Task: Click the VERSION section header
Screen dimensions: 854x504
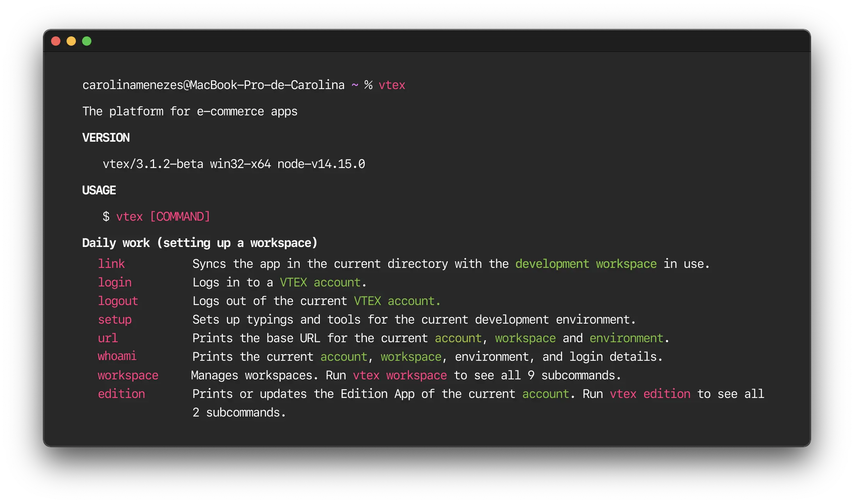Action: 106,137
